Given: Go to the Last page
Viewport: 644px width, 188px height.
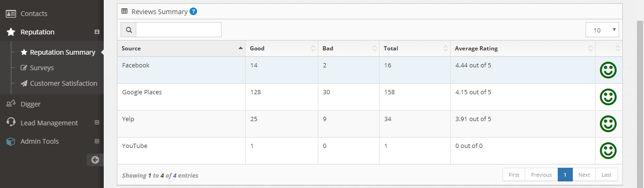Looking at the screenshot, I should pyautogui.click(x=607, y=175).
